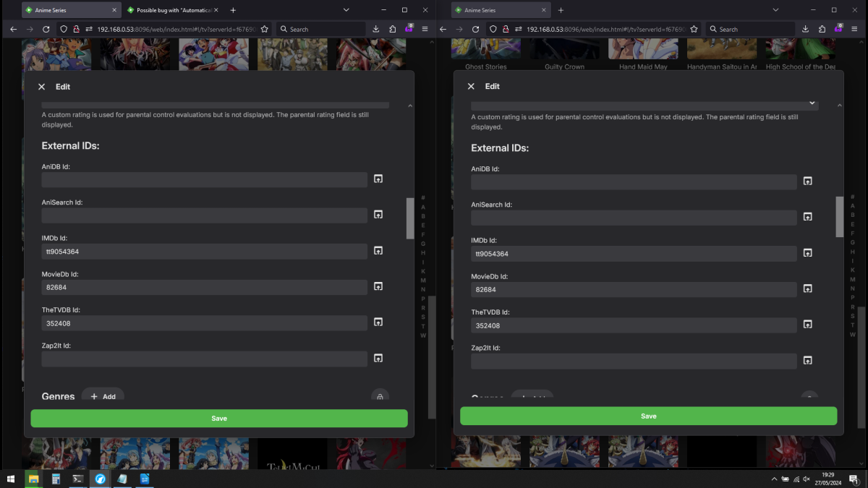Save the metadata changes with the Save button
Image resolution: width=868 pixels, height=488 pixels.
coord(218,418)
